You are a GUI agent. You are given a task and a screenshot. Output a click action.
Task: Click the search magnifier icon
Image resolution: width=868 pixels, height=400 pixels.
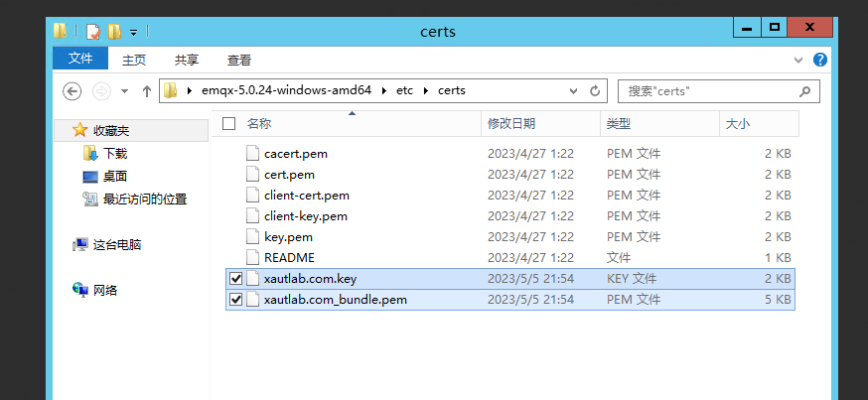[x=804, y=91]
